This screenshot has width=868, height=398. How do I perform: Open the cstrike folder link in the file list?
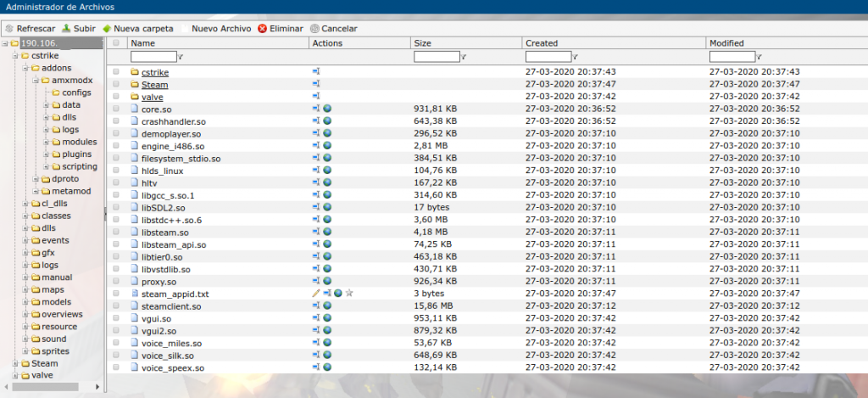tap(154, 72)
